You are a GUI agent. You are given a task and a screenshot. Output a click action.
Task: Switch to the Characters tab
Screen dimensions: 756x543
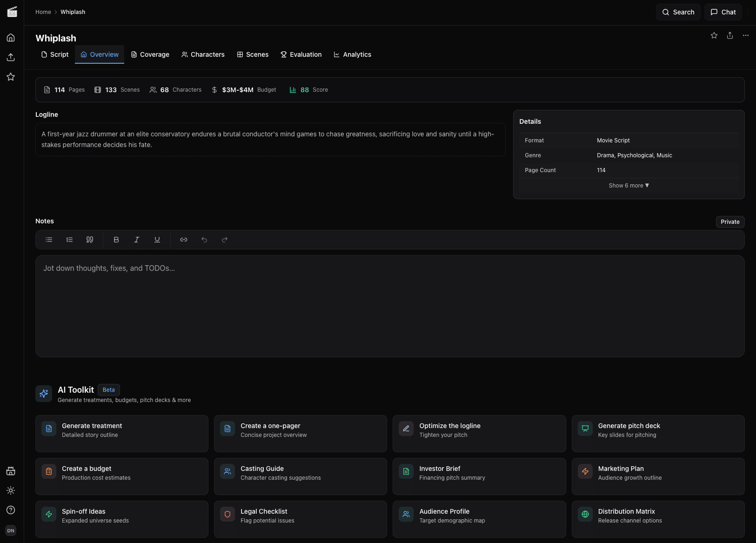[203, 54]
